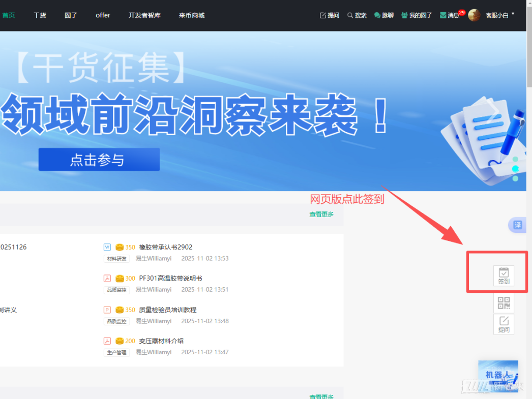Click the blue 译 translate bubble

[517, 225]
